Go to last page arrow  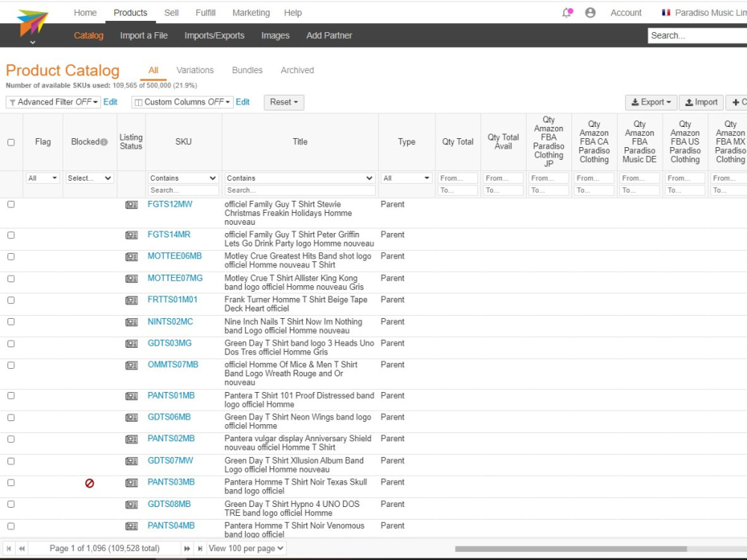[200, 549]
